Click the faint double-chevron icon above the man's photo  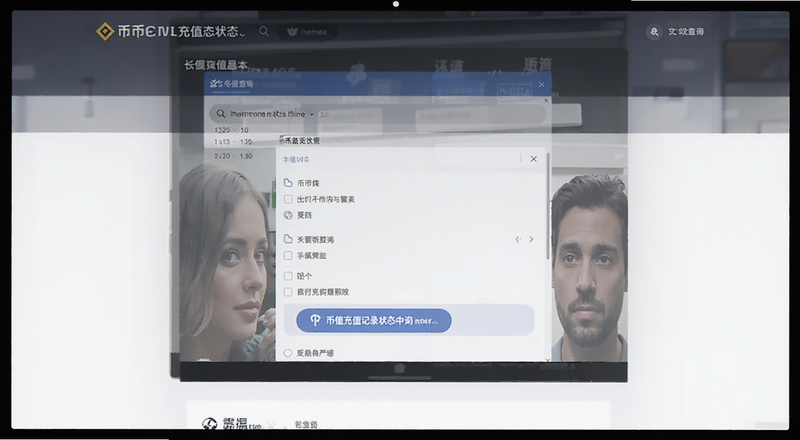coord(618,157)
